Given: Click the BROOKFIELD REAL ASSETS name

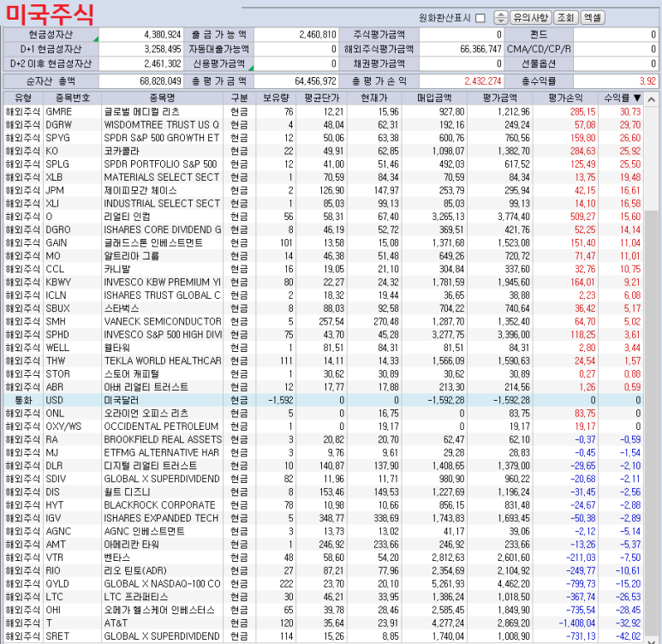Looking at the screenshot, I should [x=162, y=439].
